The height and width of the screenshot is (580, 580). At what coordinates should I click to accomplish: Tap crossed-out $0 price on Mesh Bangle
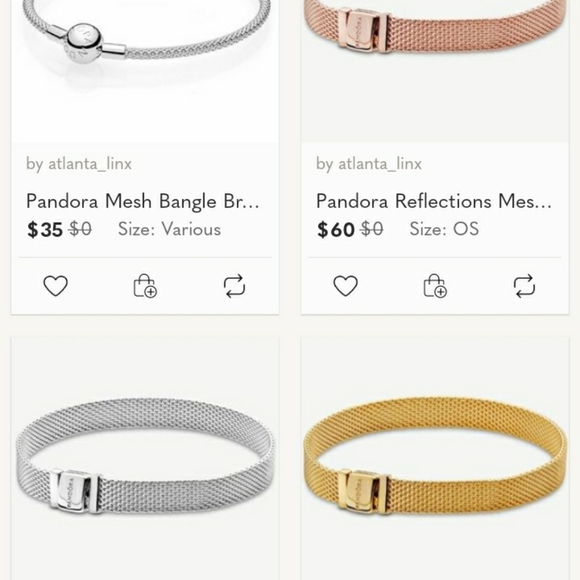pos(80,229)
